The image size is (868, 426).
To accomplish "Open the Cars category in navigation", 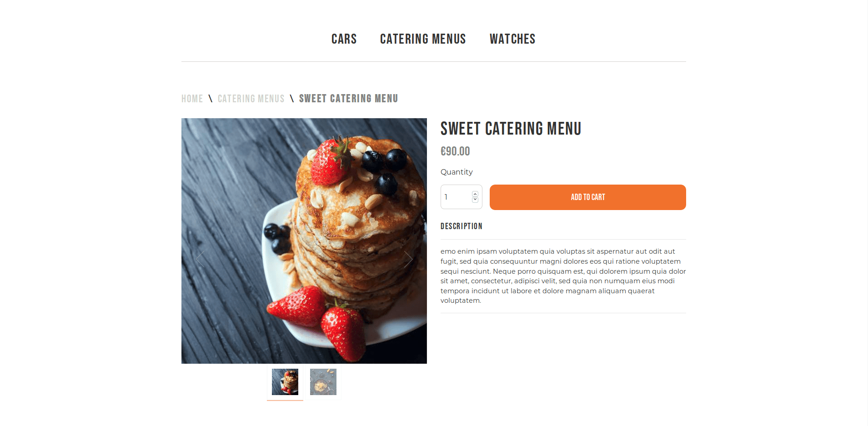I will [x=344, y=39].
